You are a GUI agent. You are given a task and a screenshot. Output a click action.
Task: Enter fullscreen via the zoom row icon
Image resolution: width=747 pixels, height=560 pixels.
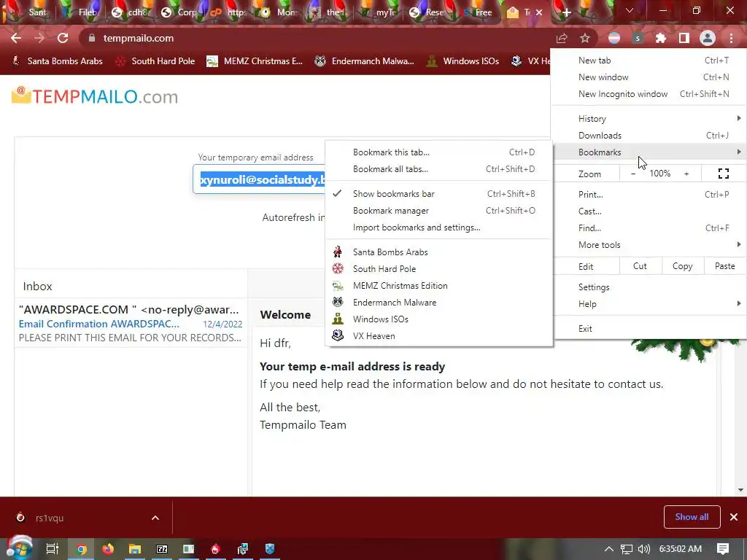[723, 174]
